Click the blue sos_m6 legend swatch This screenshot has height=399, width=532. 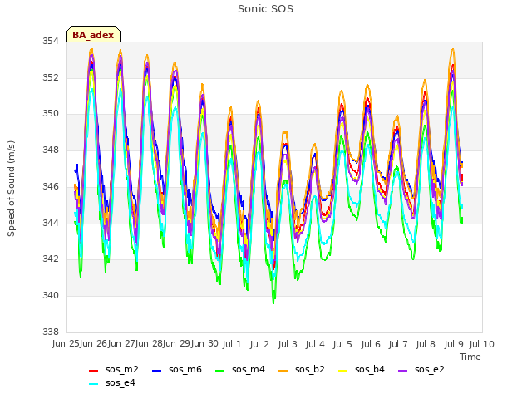pyautogui.click(x=157, y=371)
